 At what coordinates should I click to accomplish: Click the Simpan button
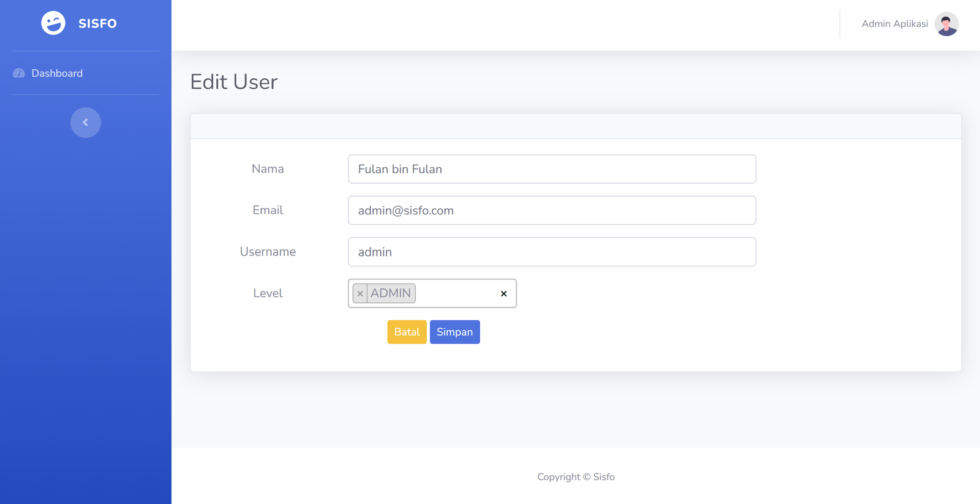[454, 332]
